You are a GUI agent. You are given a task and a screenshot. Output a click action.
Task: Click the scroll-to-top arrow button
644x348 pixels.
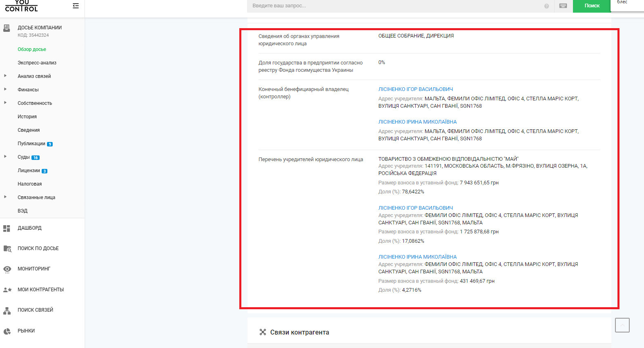click(x=622, y=325)
